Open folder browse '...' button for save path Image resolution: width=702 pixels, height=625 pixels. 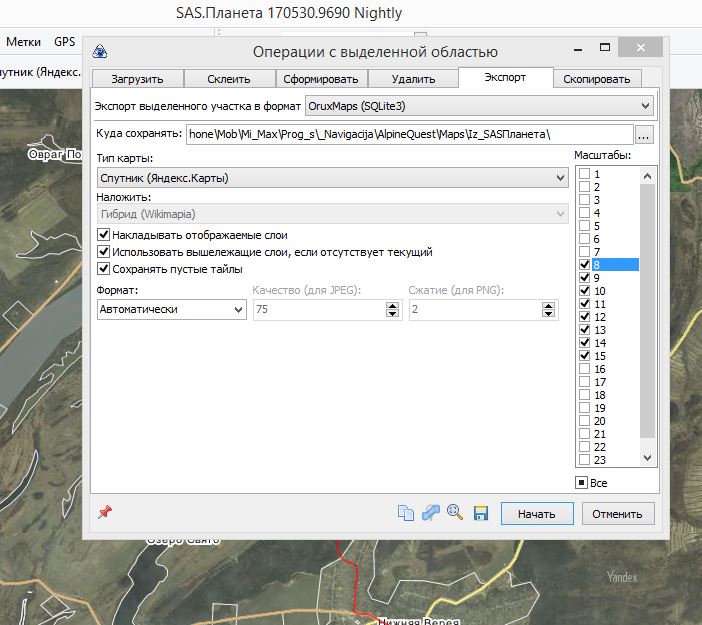645,134
